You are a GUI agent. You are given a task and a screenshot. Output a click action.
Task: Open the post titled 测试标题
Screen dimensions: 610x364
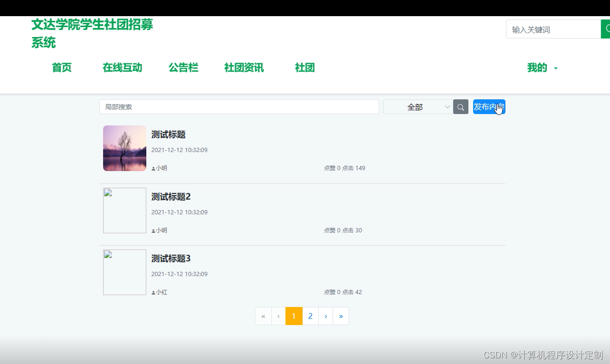pos(168,134)
